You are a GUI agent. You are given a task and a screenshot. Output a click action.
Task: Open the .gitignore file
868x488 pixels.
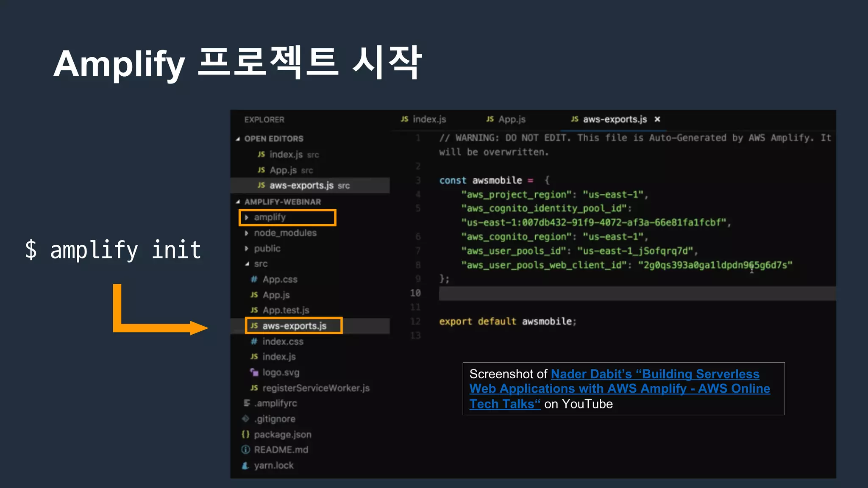pyautogui.click(x=269, y=419)
